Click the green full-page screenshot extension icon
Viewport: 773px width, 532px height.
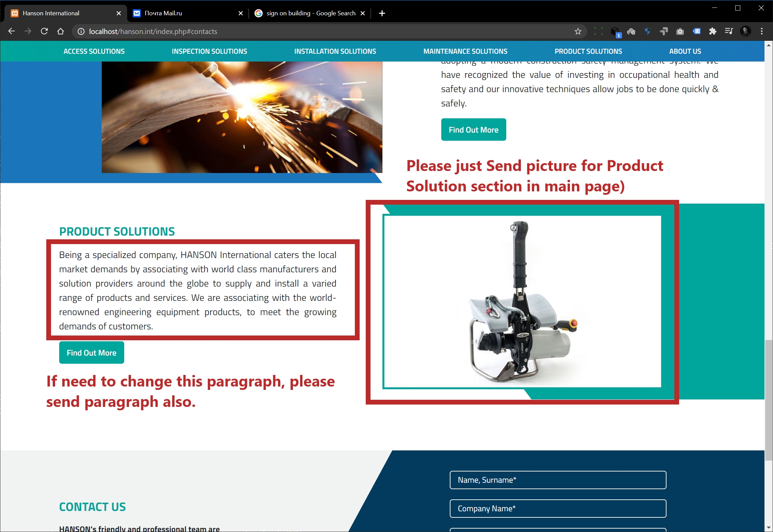click(x=598, y=32)
